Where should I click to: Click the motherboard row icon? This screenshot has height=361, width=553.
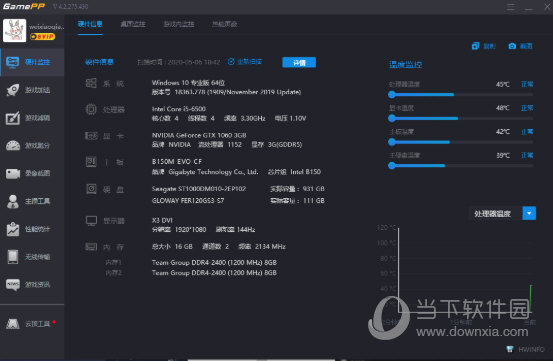pos(91,162)
